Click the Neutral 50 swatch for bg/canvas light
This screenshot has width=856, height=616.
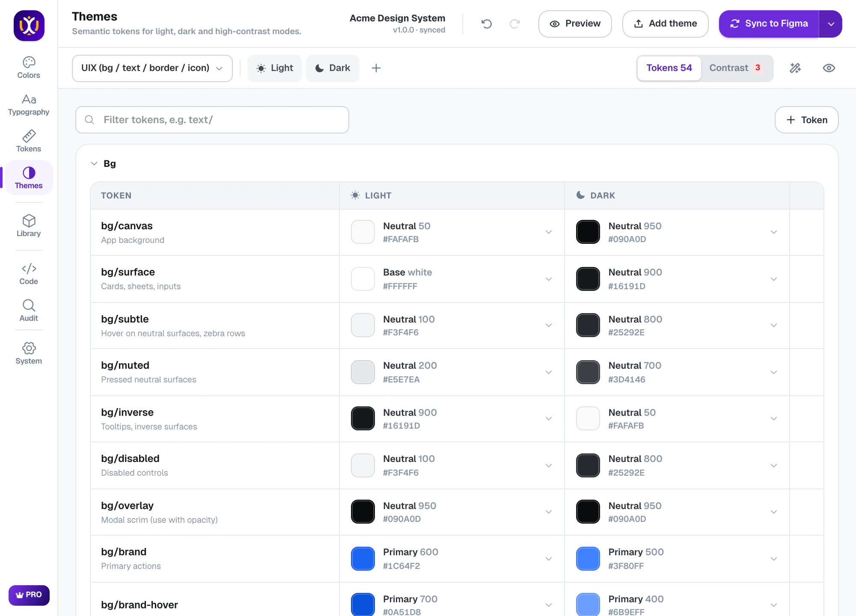(x=363, y=232)
